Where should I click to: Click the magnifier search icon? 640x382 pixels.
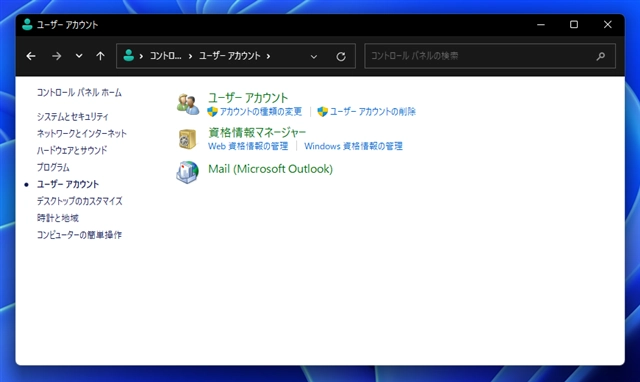point(600,56)
